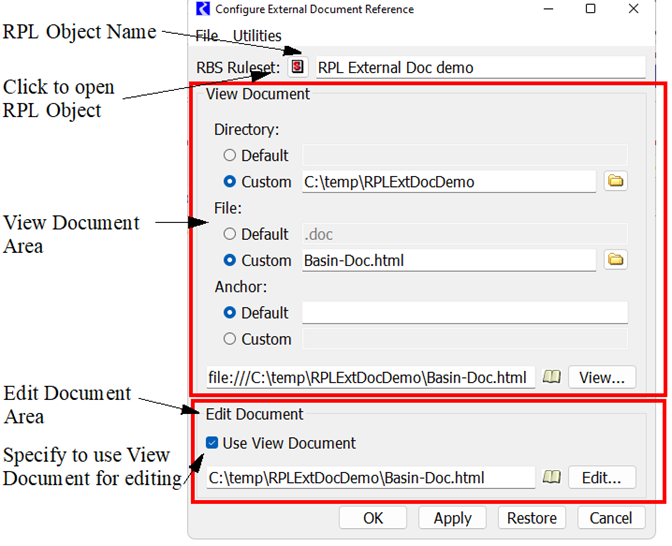Click book icon beside Edit button
672x546 pixels.
[x=552, y=477]
